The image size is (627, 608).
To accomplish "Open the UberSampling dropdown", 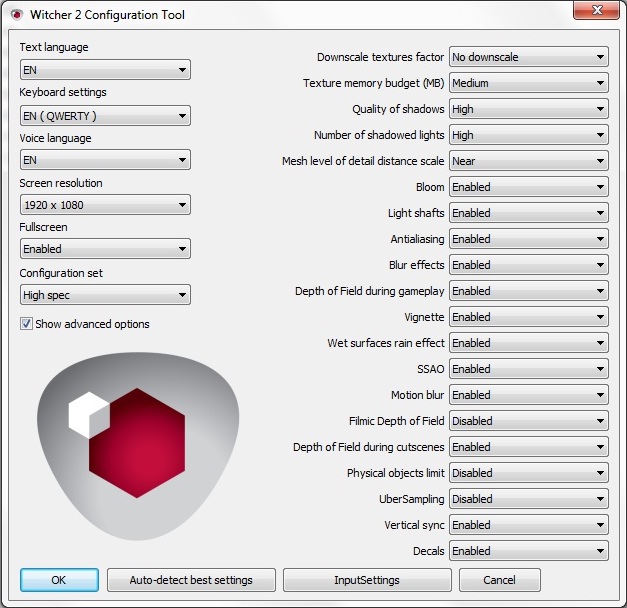I will 529,499.
